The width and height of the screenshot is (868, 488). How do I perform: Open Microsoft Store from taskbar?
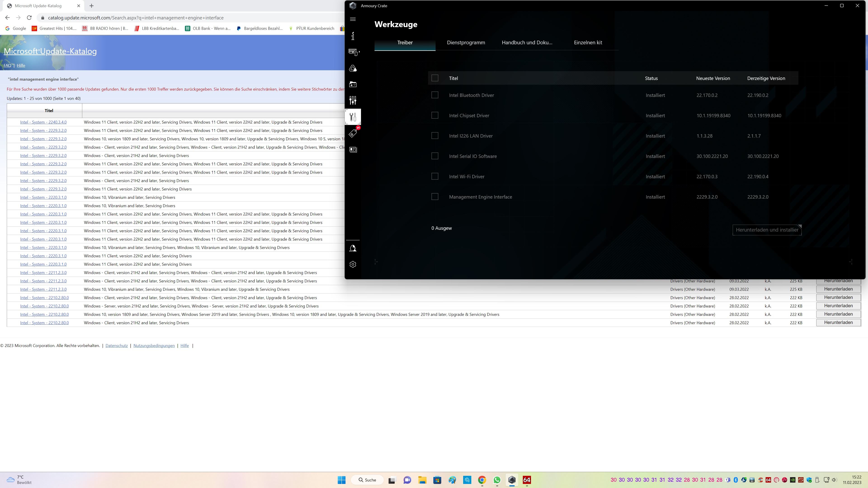437,480
